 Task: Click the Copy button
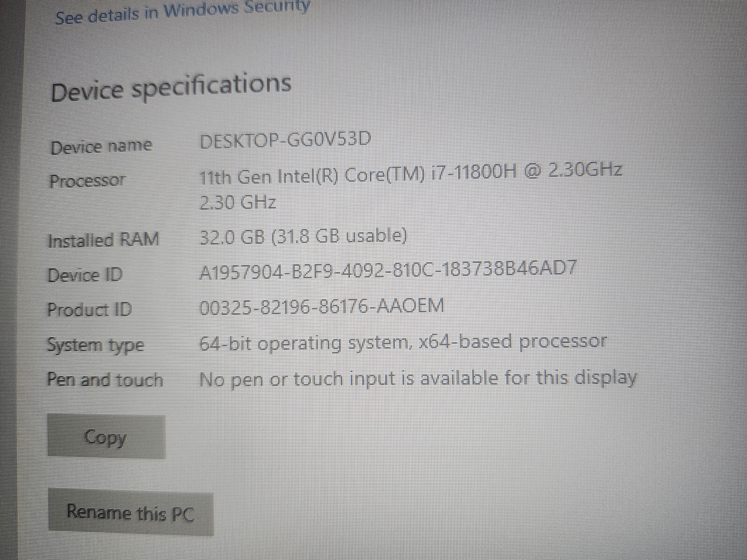pos(106,437)
